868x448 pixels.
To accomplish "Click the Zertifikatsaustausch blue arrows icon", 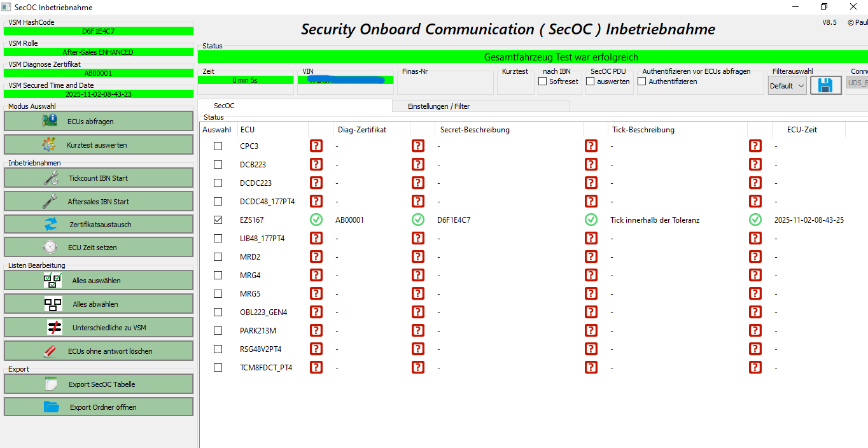I will click(50, 225).
